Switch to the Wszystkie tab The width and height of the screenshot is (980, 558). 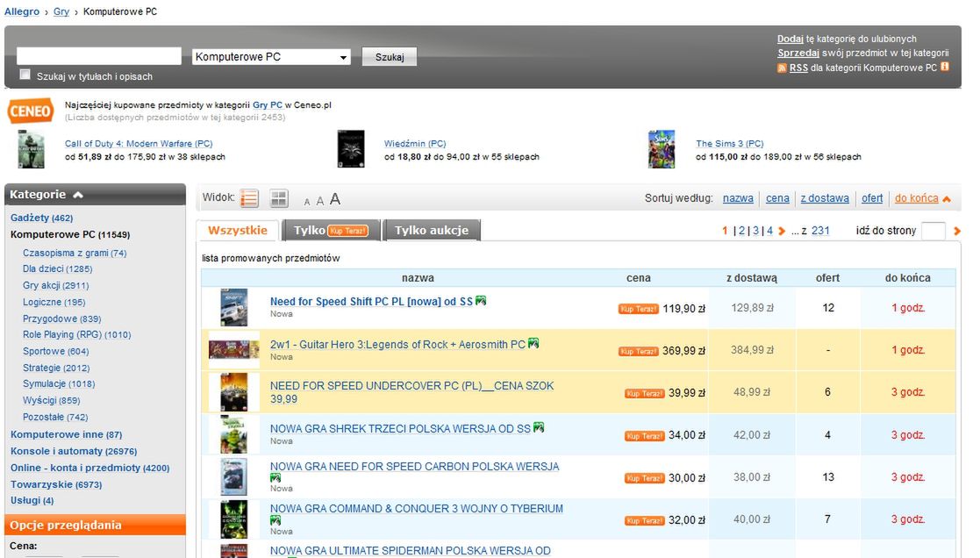pos(238,230)
